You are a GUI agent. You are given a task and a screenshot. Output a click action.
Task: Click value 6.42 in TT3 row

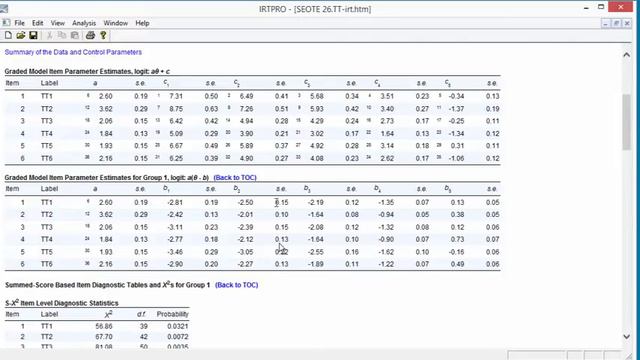(x=176, y=121)
